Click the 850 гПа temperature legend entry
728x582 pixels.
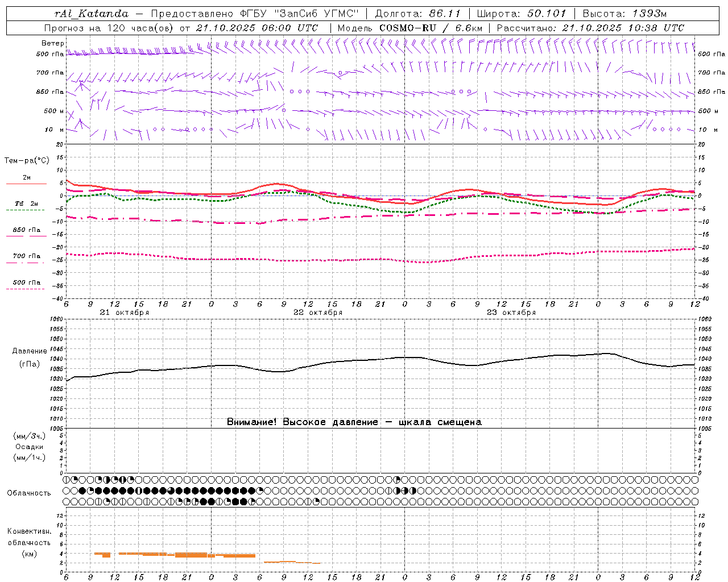27,230
